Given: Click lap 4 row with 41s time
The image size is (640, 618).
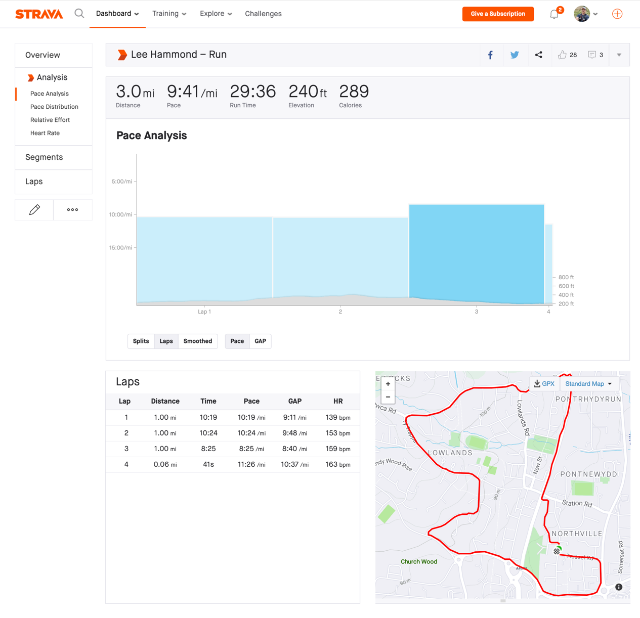Looking at the screenshot, I should pyautogui.click(x=233, y=465).
